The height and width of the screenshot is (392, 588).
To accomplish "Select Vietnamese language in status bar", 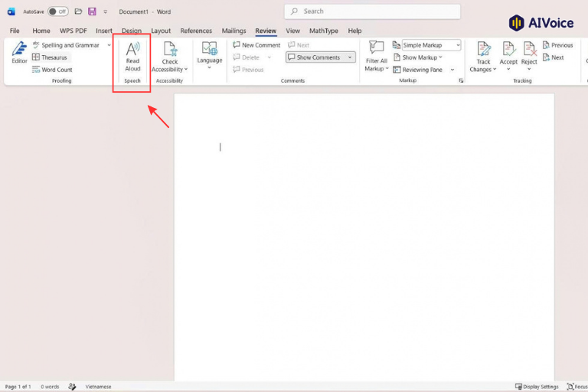I will [98, 387].
